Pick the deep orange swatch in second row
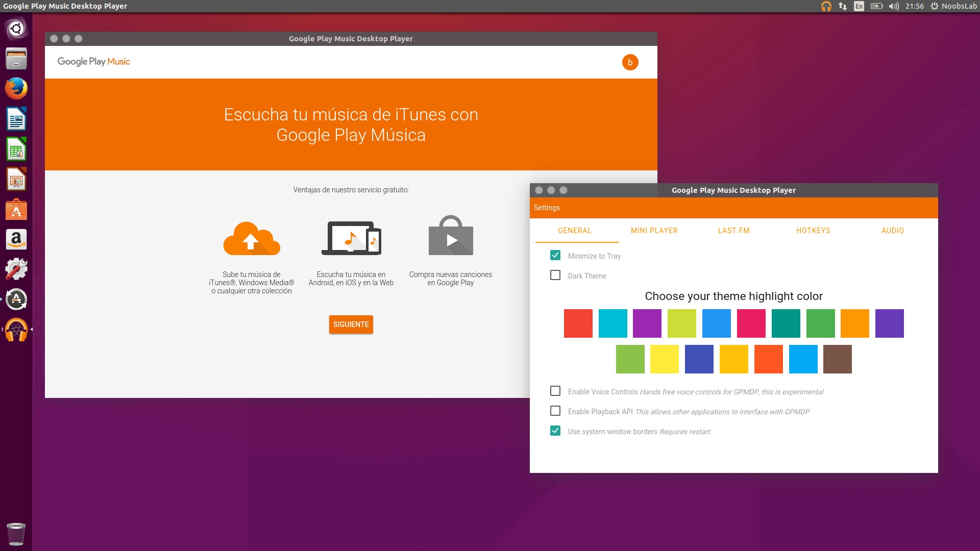Viewport: 980px width, 551px height. [x=769, y=359]
